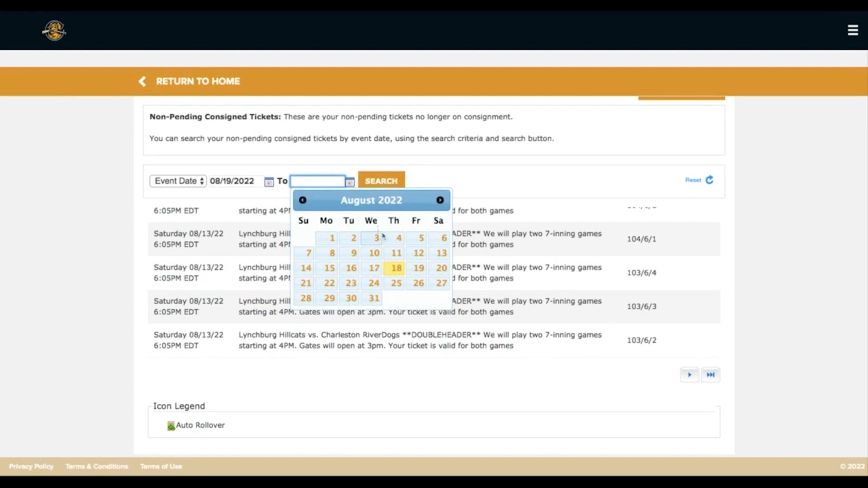Open the Privacy Policy link
This screenshot has height=488, width=868.
(x=31, y=467)
